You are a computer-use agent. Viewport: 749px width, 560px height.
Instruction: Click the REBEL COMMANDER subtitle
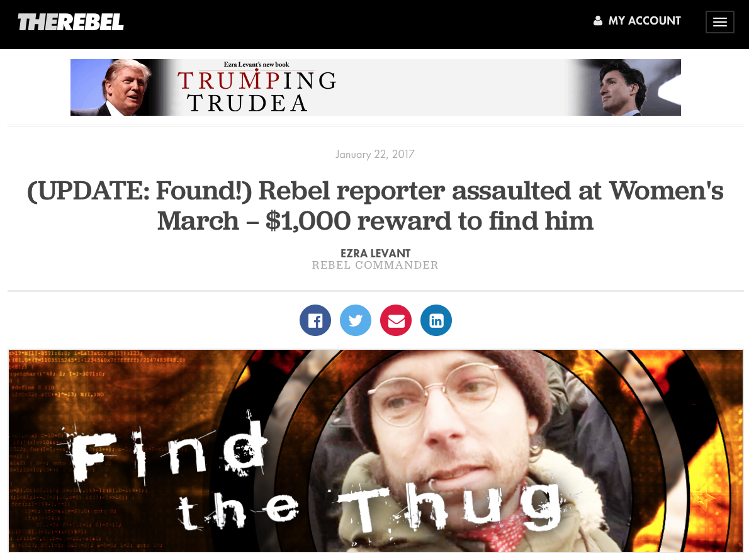(375, 265)
